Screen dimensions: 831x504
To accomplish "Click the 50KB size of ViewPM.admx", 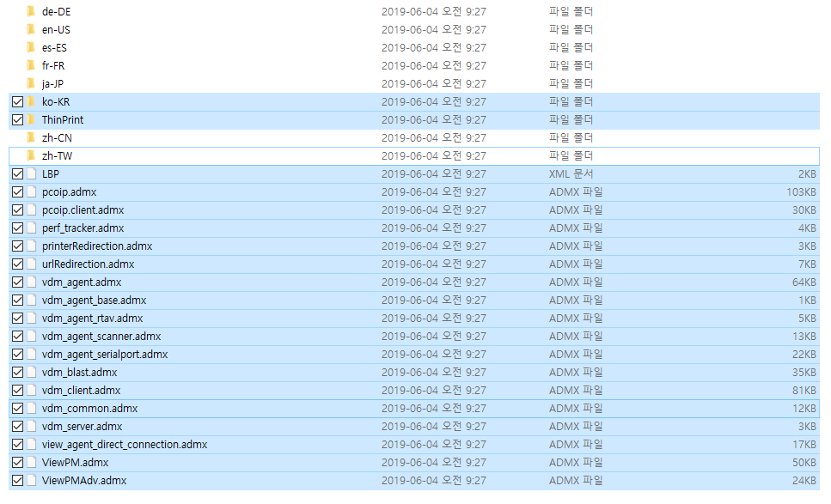I will click(804, 462).
